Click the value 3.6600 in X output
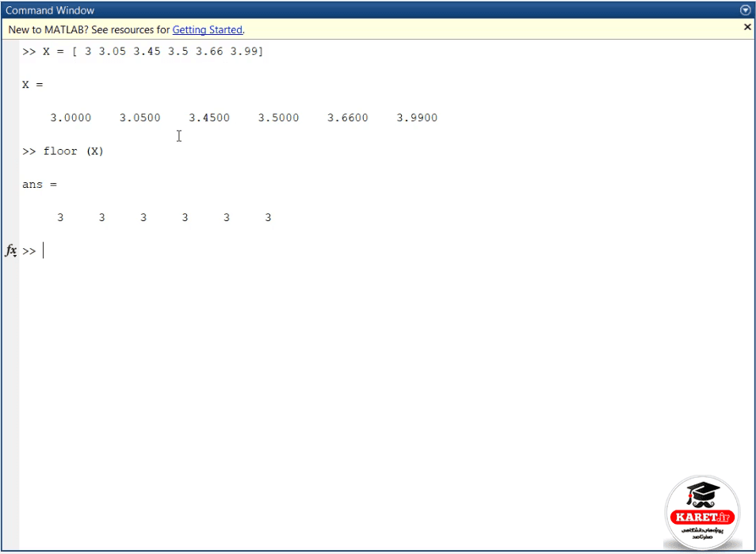The image size is (756, 554). (348, 117)
